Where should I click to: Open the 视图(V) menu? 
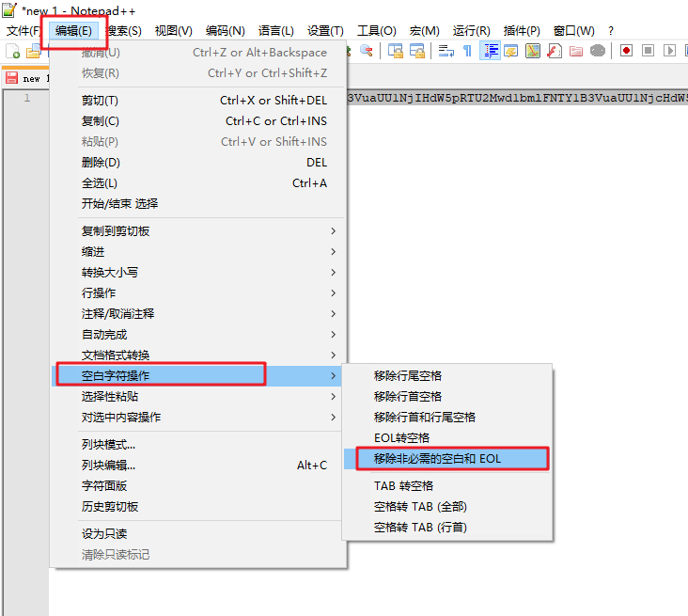[x=173, y=31]
